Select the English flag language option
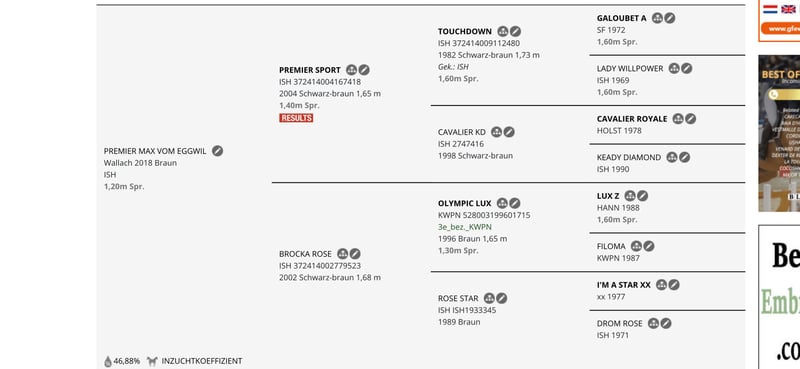 coord(788,9)
